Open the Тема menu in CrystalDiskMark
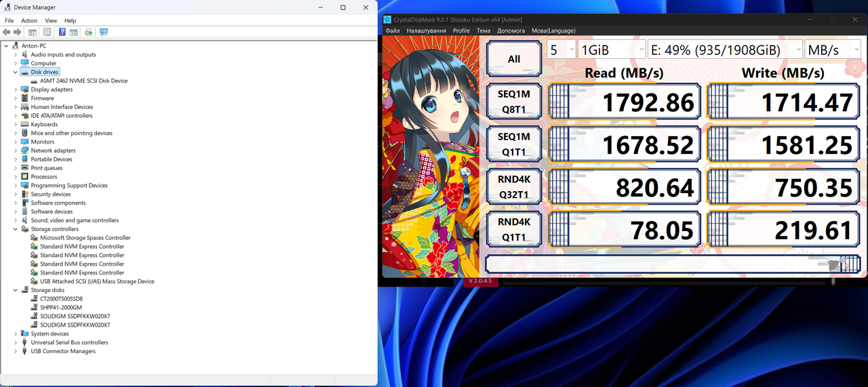The image size is (868, 387). click(x=483, y=30)
